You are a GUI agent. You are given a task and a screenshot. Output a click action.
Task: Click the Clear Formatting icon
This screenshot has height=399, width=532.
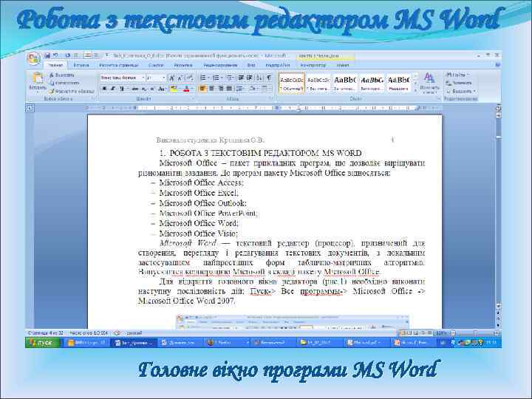[x=191, y=78]
